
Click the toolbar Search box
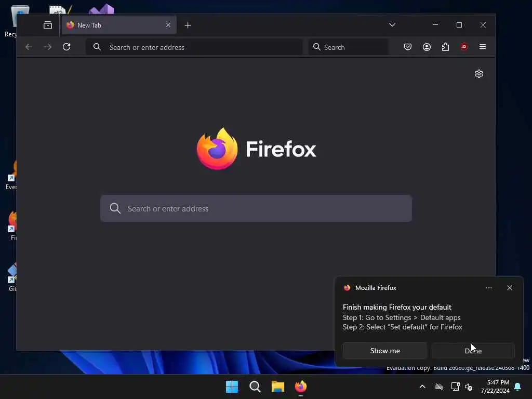pyautogui.click(x=349, y=47)
